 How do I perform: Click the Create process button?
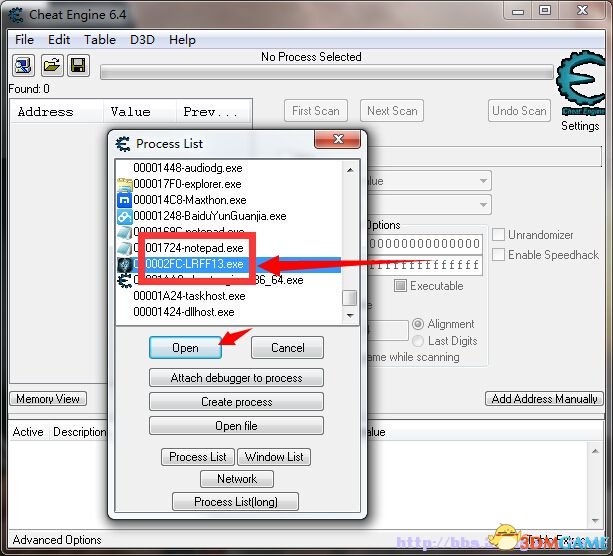coord(237,402)
